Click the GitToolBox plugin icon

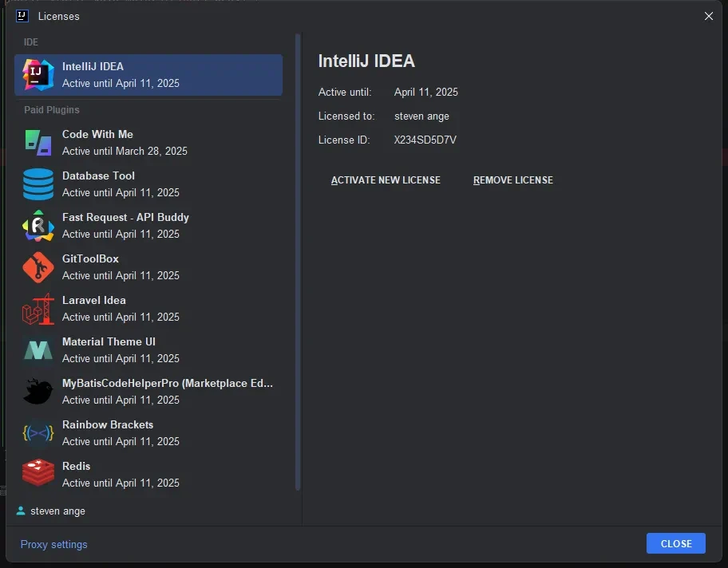point(38,267)
